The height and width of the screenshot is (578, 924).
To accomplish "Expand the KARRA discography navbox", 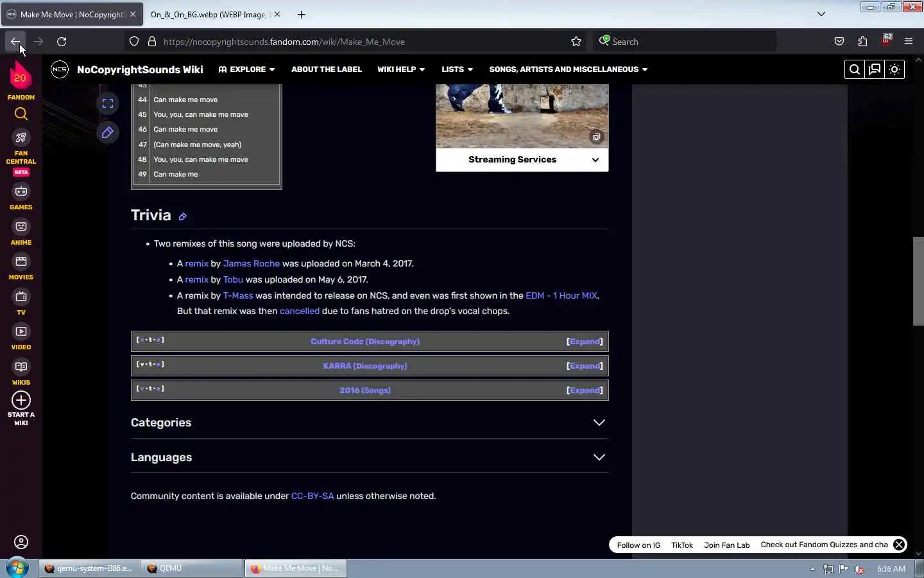I will 585,366.
